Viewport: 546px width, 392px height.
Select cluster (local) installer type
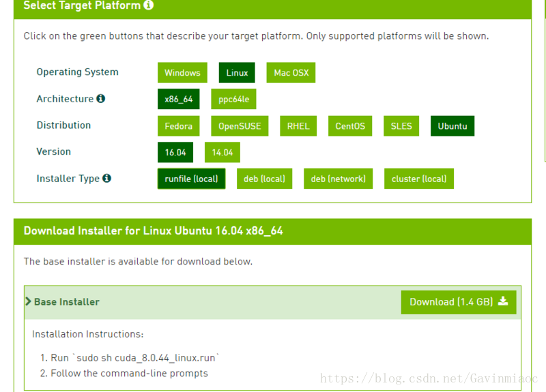pos(419,179)
